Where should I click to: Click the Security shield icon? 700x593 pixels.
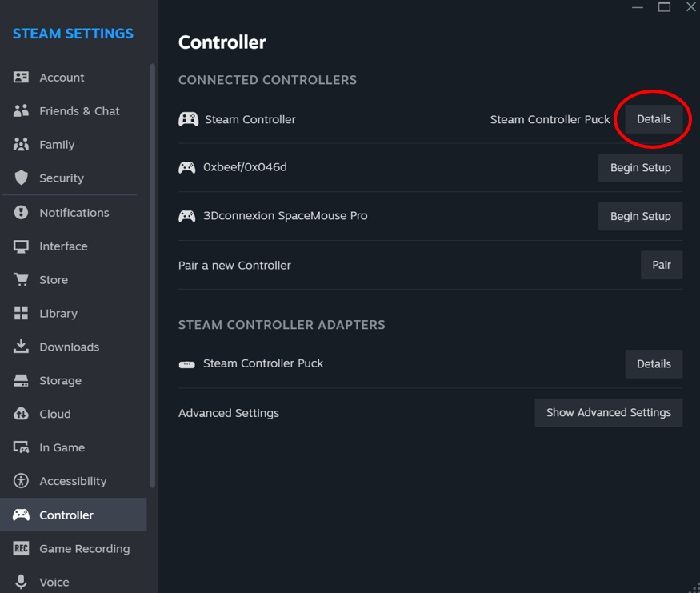point(21,178)
